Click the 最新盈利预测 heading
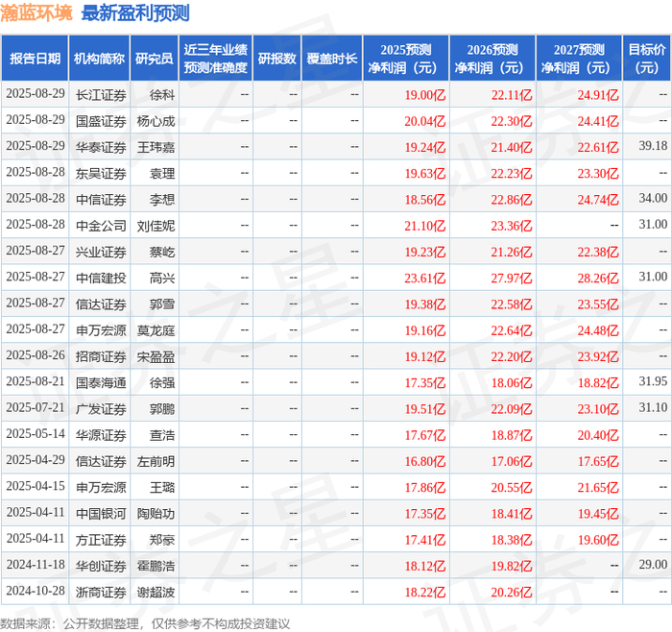This screenshot has height=632, width=672. pyautogui.click(x=135, y=12)
